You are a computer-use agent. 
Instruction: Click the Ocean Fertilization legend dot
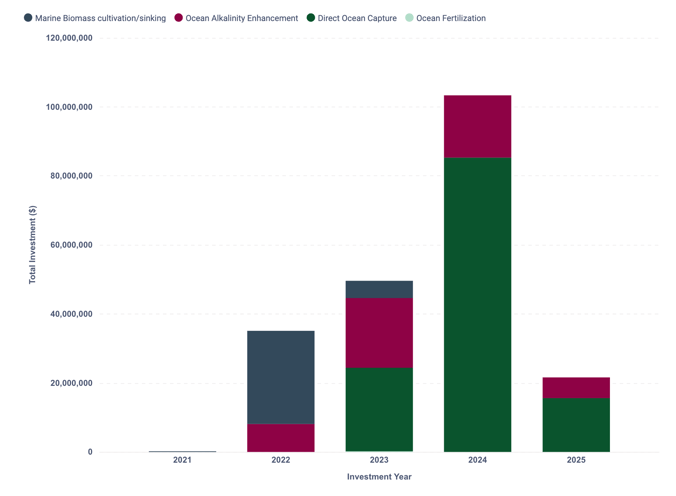click(x=409, y=18)
